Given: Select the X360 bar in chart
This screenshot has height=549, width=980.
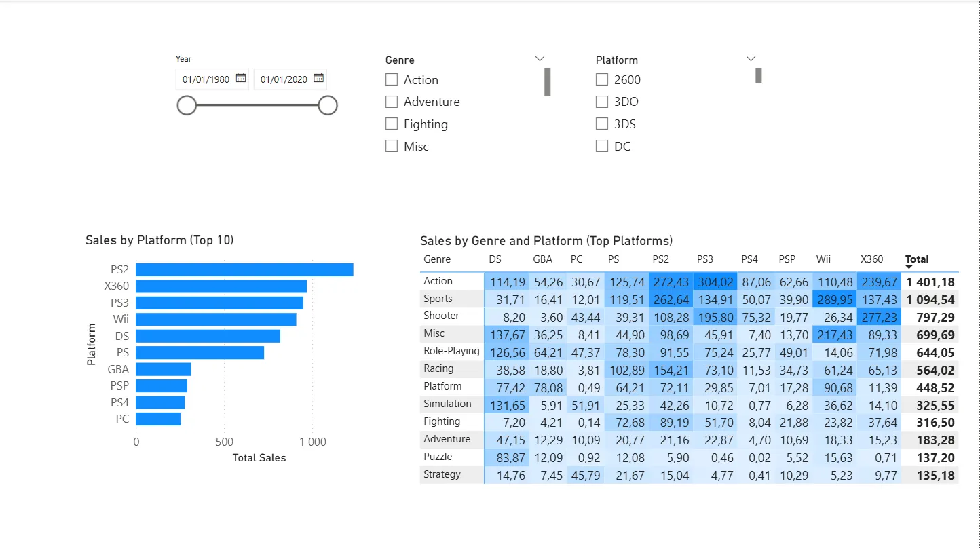Looking at the screenshot, I should click(221, 286).
